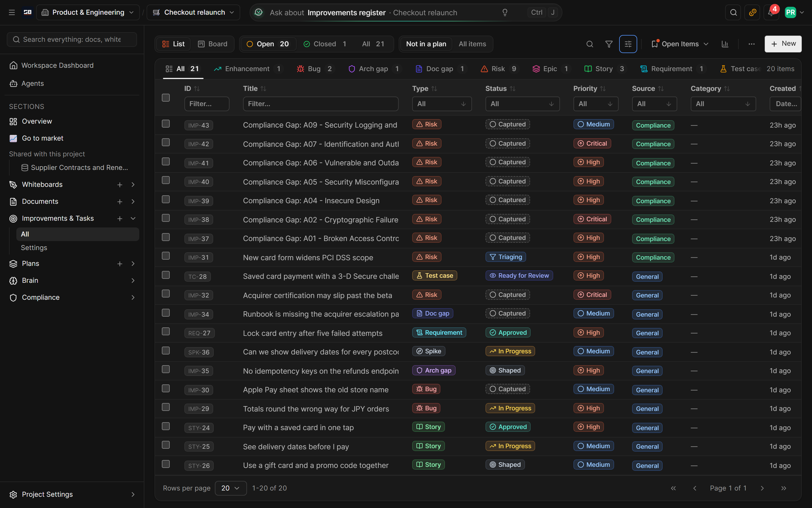The height and width of the screenshot is (508, 812).
Task: Add a new Whiteboard with plus icon
Action: tap(120, 185)
